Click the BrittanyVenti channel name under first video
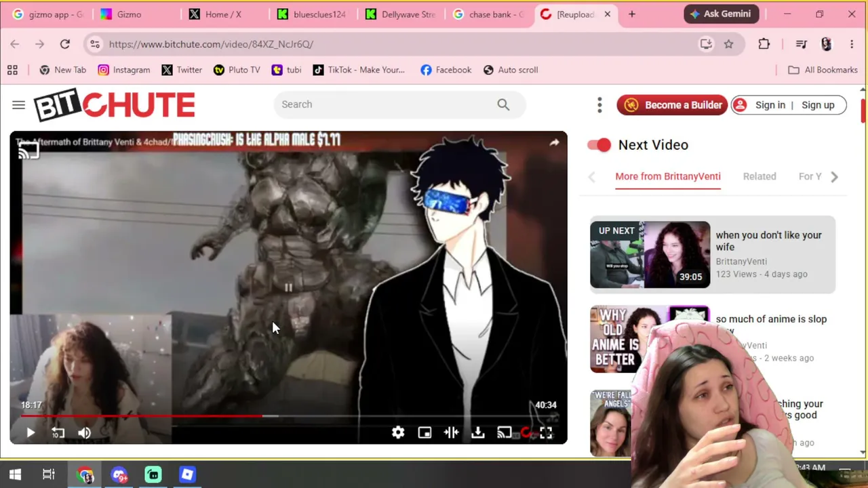 (741, 262)
